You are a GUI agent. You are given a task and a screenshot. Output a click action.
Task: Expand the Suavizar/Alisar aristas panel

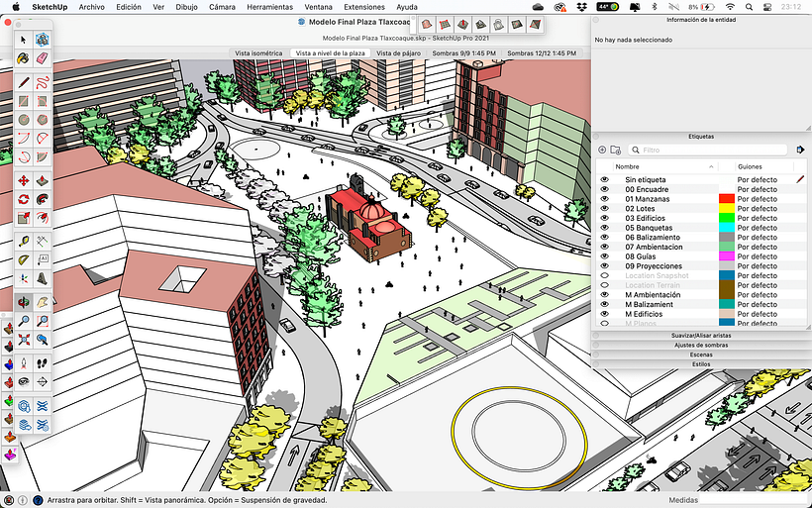pos(701,336)
